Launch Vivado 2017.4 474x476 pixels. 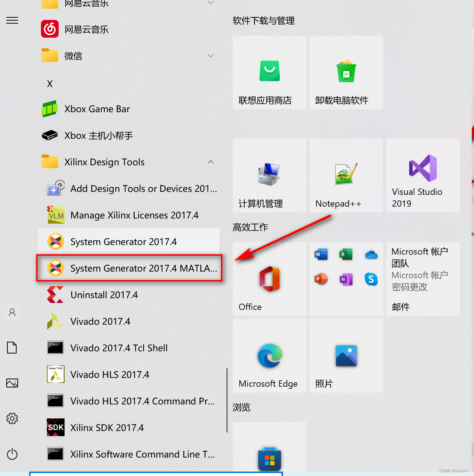click(100, 321)
